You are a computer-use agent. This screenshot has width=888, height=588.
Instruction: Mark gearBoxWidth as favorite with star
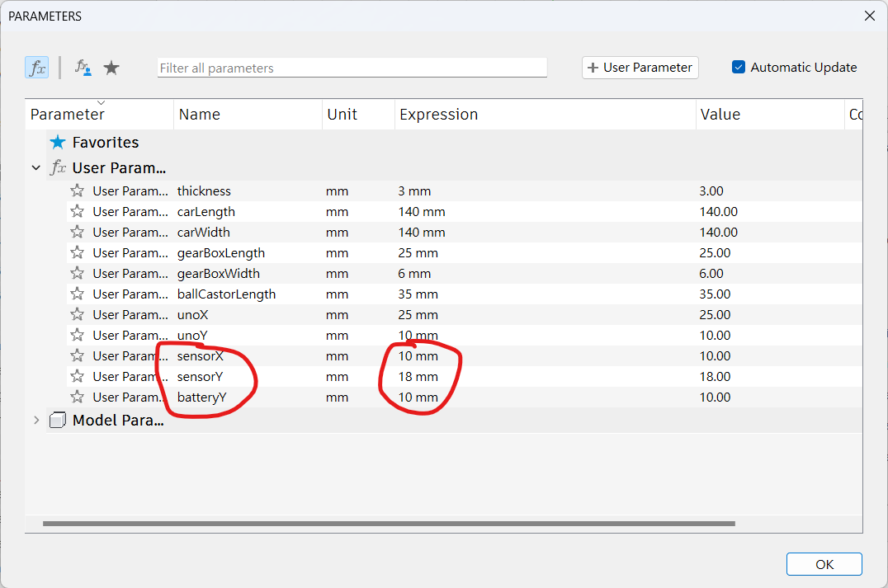coord(78,274)
